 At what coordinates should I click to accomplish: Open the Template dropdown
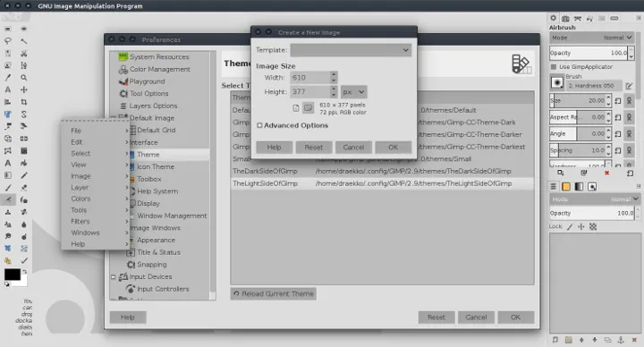pyautogui.click(x=351, y=50)
